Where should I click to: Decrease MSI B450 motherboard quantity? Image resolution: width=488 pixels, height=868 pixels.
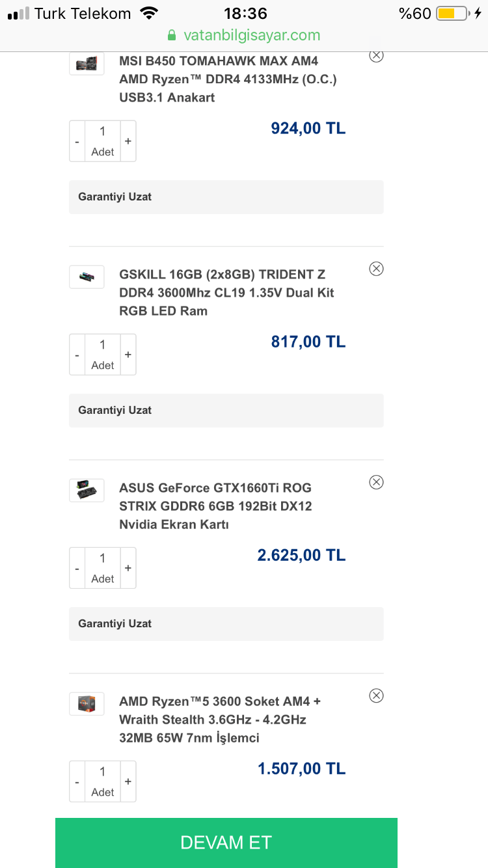pyautogui.click(x=77, y=141)
